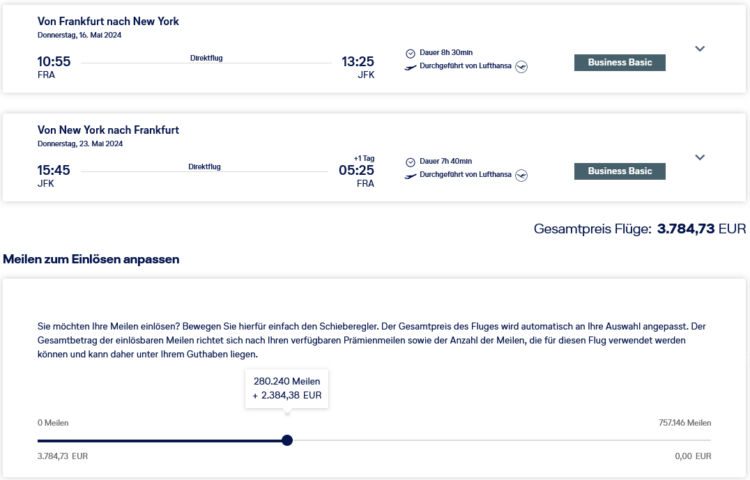750x480 pixels.
Task: Click the airplane icon on the return flight
Action: [x=410, y=175]
